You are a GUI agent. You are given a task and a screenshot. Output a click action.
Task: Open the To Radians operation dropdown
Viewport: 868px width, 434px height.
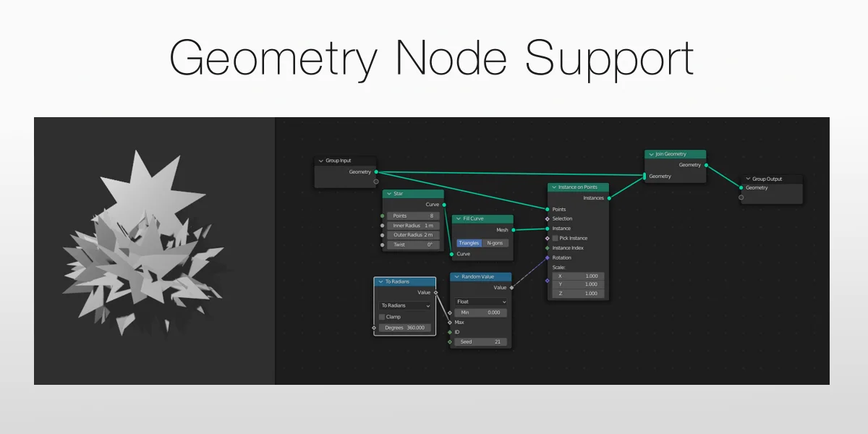click(x=404, y=305)
